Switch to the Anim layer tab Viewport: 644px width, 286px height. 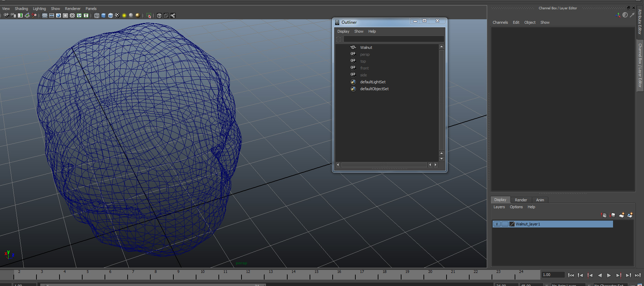pyautogui.click(x=540, y=200)
